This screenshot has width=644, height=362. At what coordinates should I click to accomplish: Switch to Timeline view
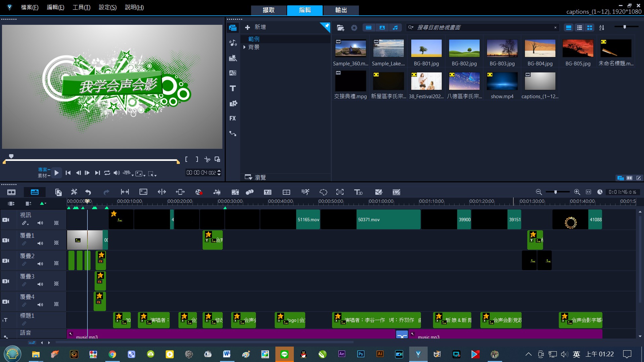35,192
